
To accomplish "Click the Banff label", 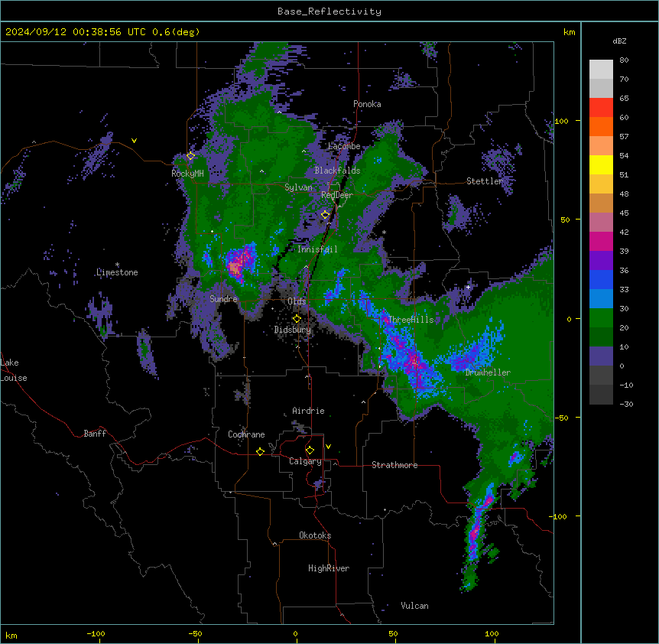I will tap(95, 434).
